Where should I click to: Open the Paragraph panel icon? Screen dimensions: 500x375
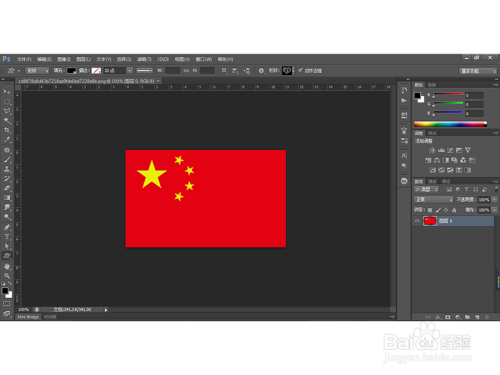click(x=404, y=166)
